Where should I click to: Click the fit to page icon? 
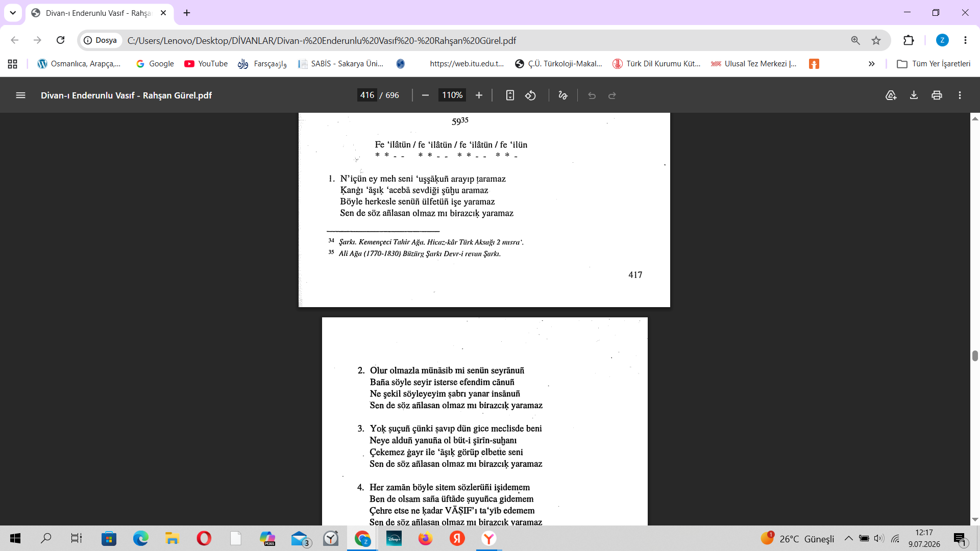(510, 95)
